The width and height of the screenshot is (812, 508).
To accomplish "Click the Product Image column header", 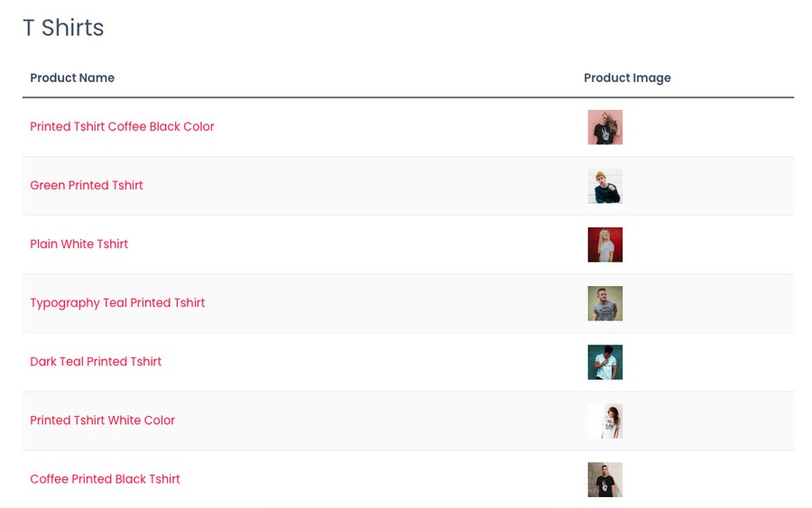I will coord(627,78).
